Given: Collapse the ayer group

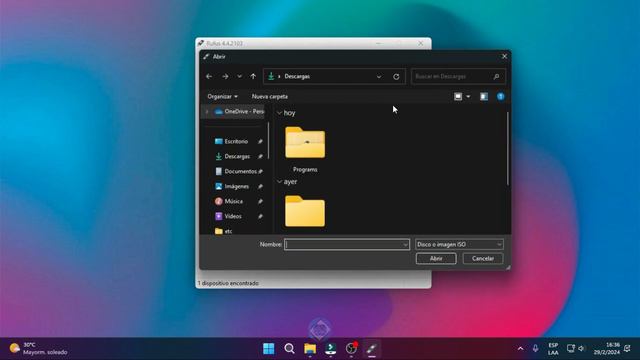Looking at the screenshot, I should coord(280,182).
